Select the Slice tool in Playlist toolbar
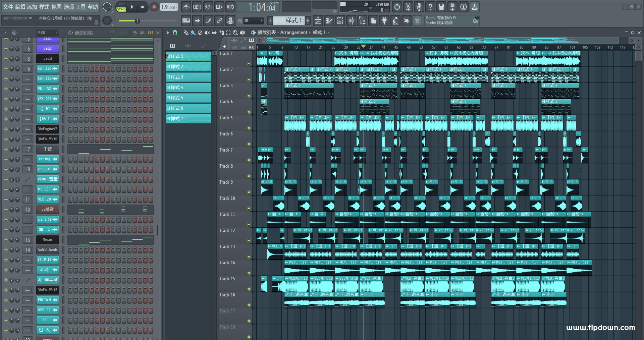This screenshot has width=644, height=340. tap(221, 33)
